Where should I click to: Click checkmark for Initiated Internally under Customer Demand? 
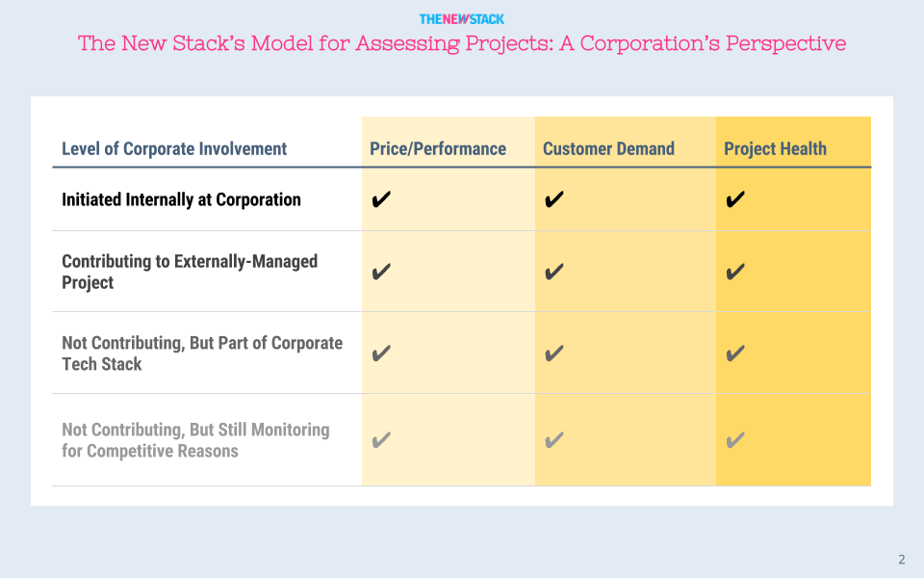click(554, 199)
